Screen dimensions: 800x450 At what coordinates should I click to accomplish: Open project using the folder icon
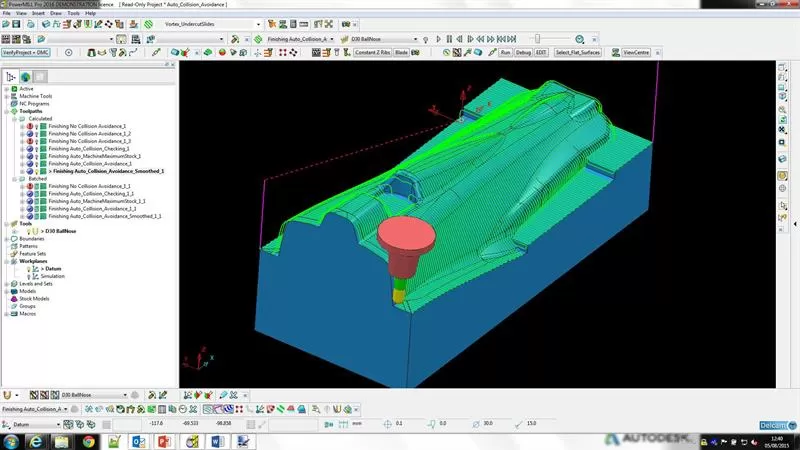pos(6,24)
